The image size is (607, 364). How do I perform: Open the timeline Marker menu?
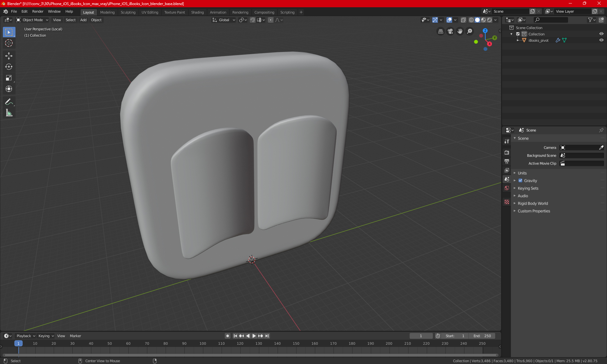(75, 336)
